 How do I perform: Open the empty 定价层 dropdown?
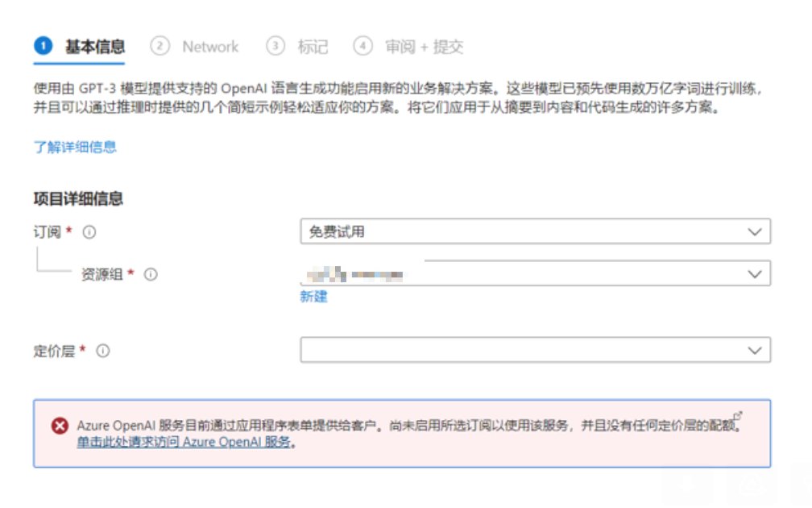[535, 350]
